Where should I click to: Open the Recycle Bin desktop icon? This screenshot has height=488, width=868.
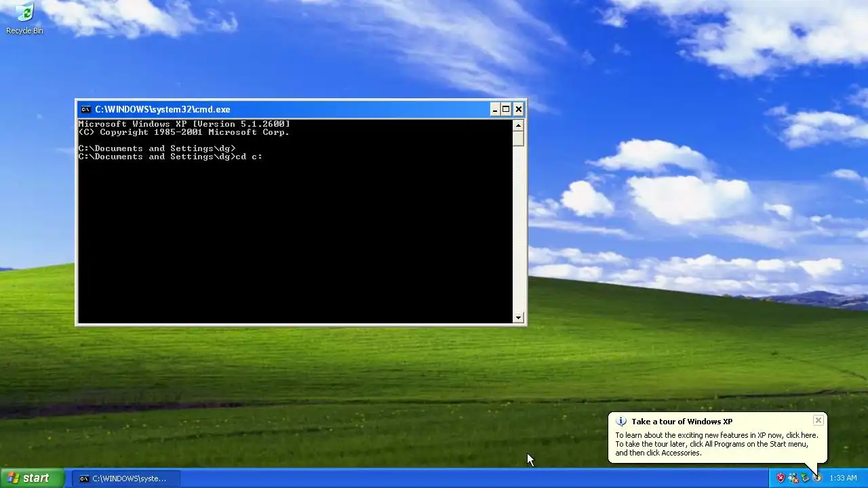coord(24,18)
